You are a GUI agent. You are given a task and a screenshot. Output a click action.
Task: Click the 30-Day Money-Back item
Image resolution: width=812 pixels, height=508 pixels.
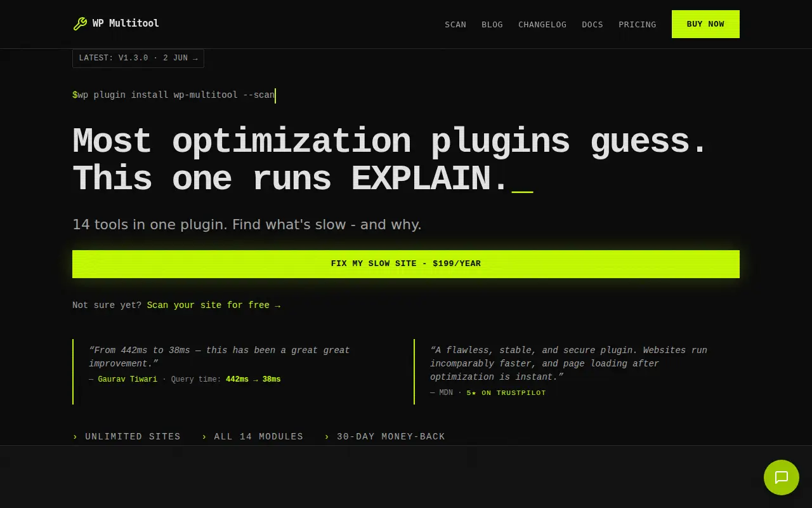[385, 436]
